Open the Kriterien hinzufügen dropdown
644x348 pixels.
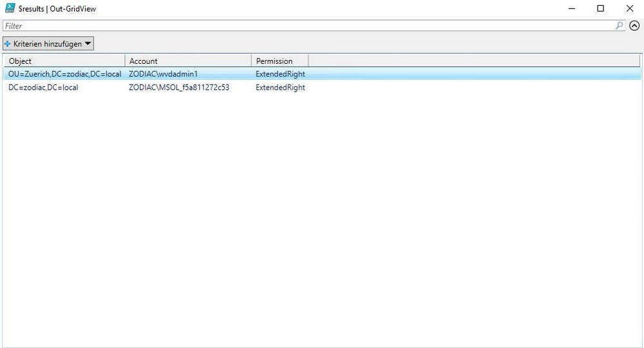(48, 44)
